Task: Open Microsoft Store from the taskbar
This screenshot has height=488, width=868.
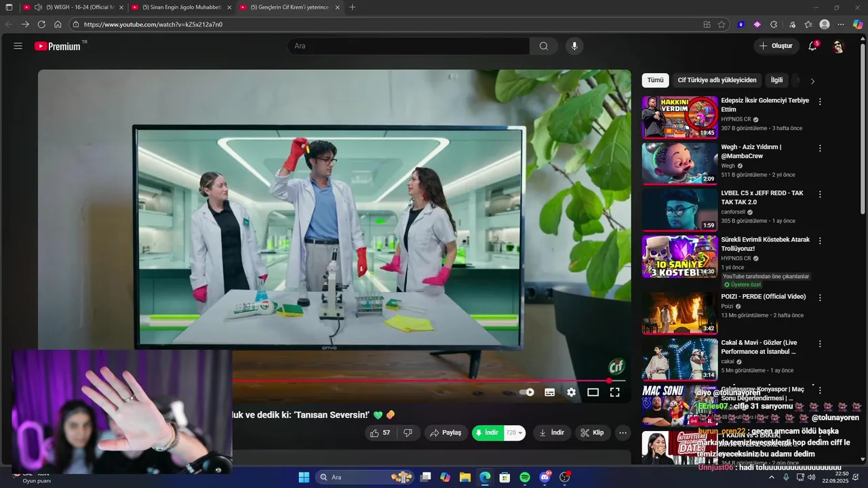Action: 505,477
